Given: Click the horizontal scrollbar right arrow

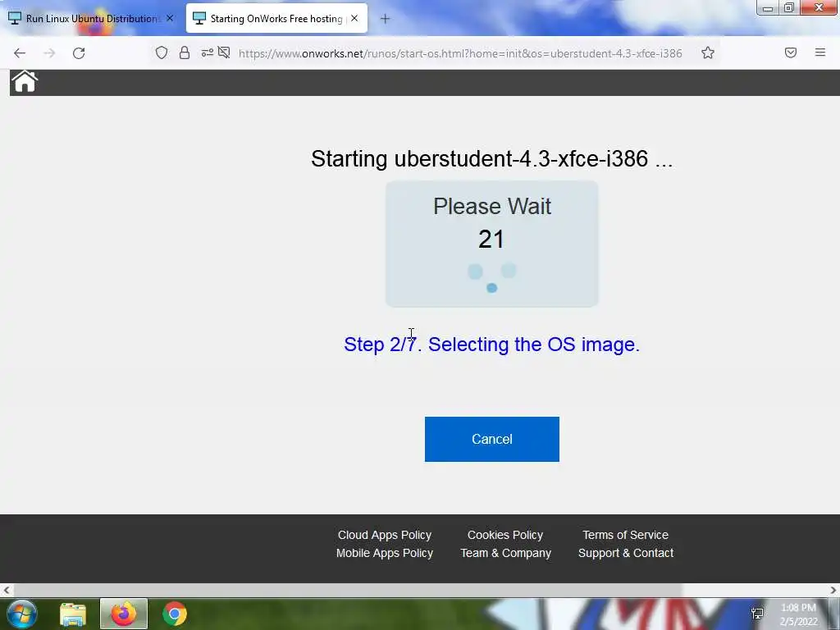Looking at the screenshot, I should click(833, 590).
